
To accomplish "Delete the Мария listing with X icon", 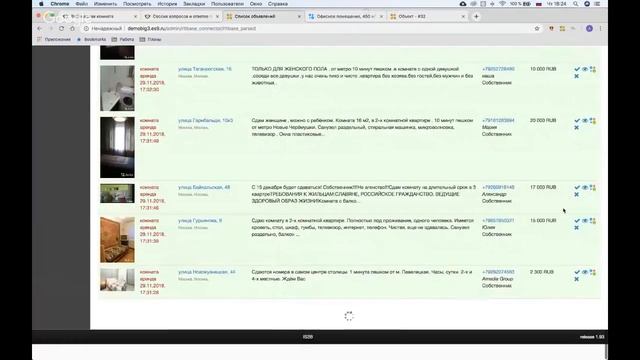I will point(577,128).
